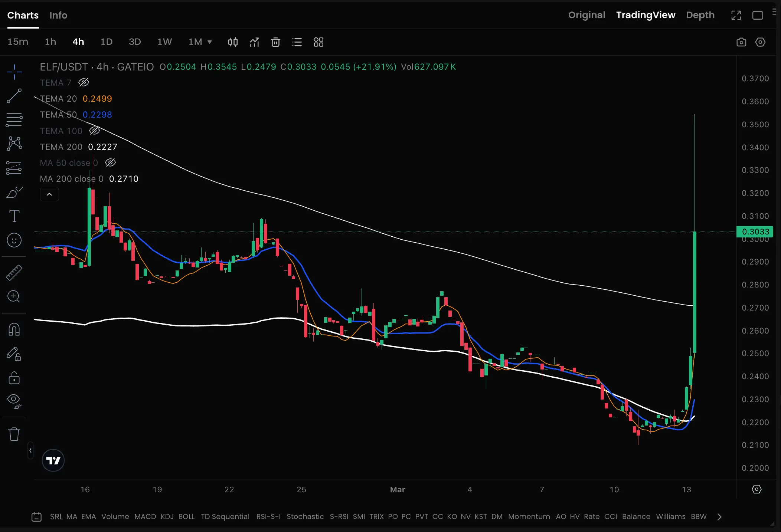
Task: Take a chart snapshot with camera icon
Action: [x=741, y=42]
